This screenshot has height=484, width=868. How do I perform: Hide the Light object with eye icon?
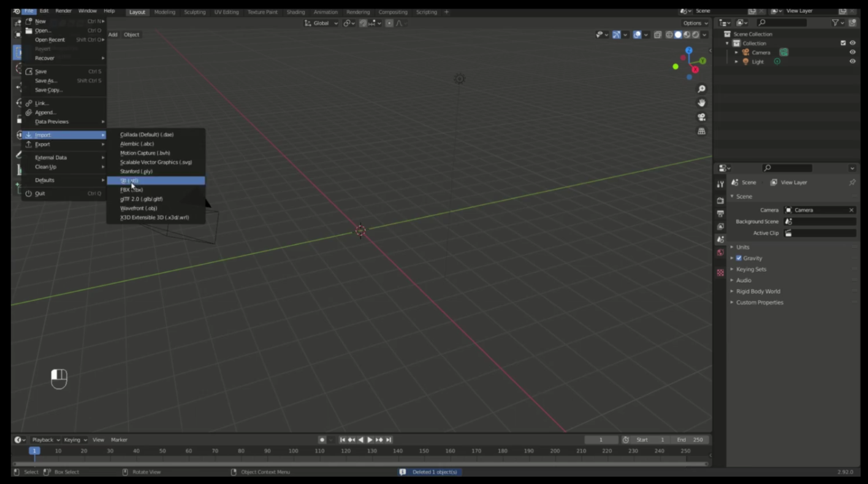852,61
